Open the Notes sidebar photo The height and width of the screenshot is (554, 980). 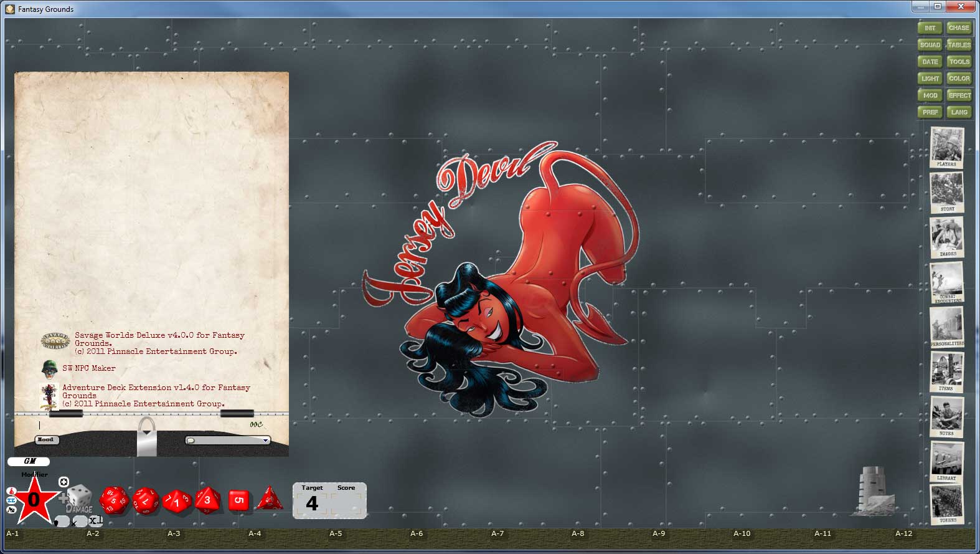(946, 417)
